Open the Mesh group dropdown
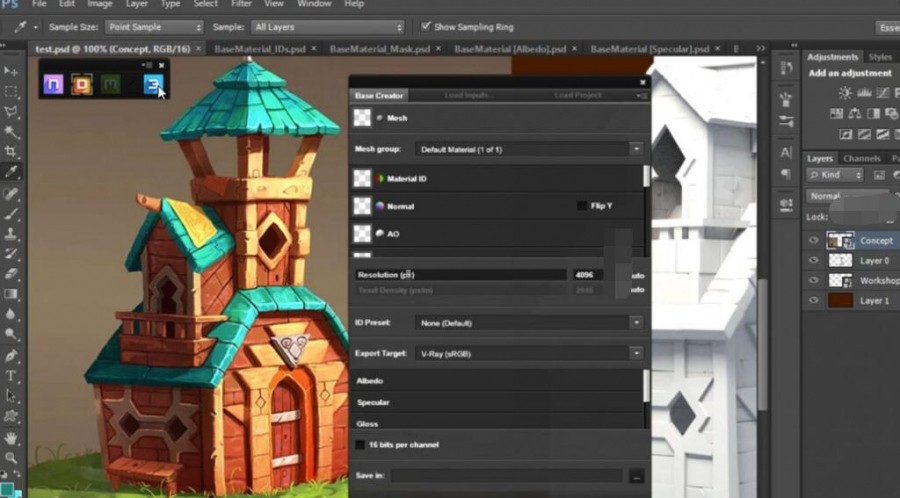 (x=529, y=149)
